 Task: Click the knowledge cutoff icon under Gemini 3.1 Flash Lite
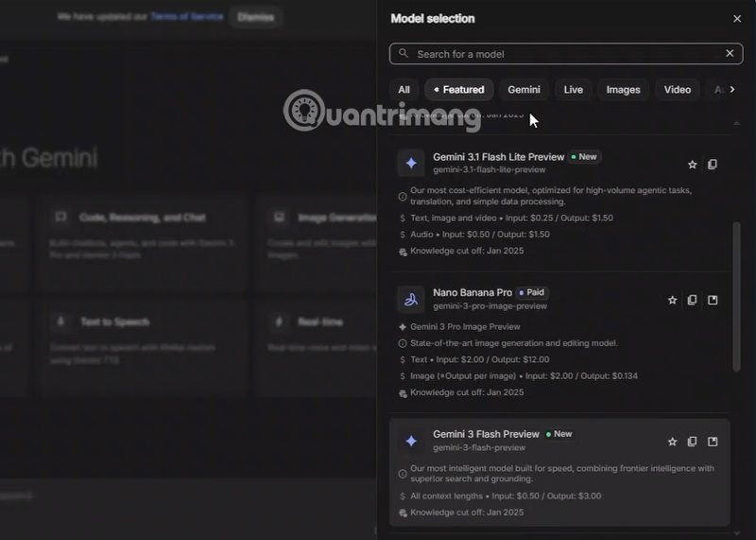click(403, 252)
